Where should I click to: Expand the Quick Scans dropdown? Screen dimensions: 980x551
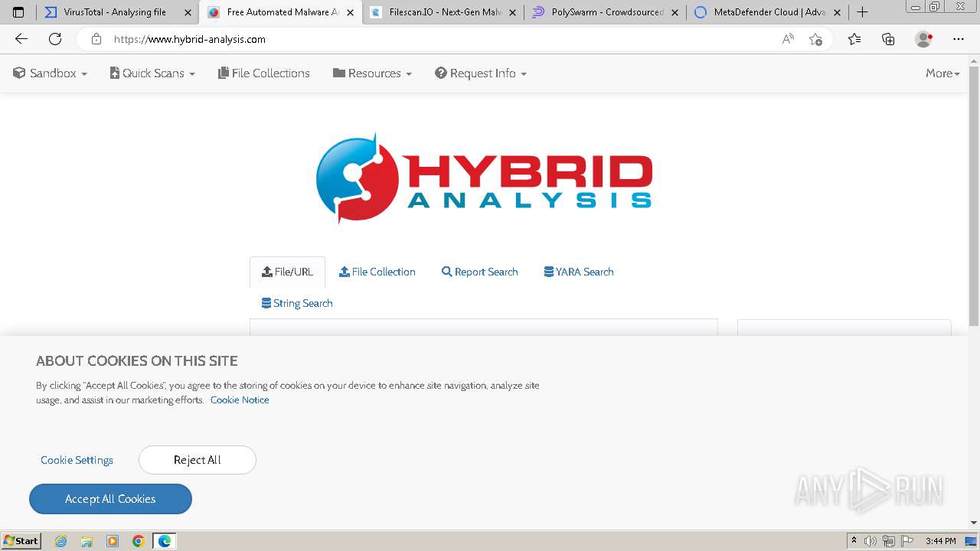pyautogui.click(x=152, y=73)
